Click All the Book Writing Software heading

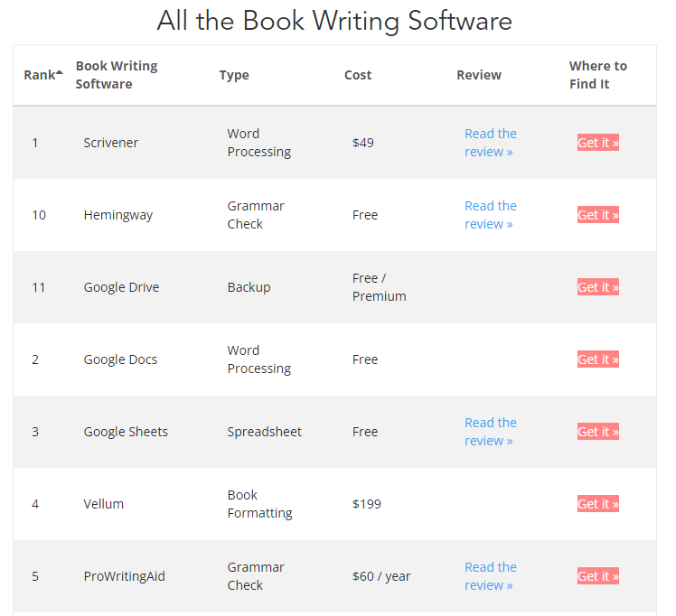[x=334, y=21]
